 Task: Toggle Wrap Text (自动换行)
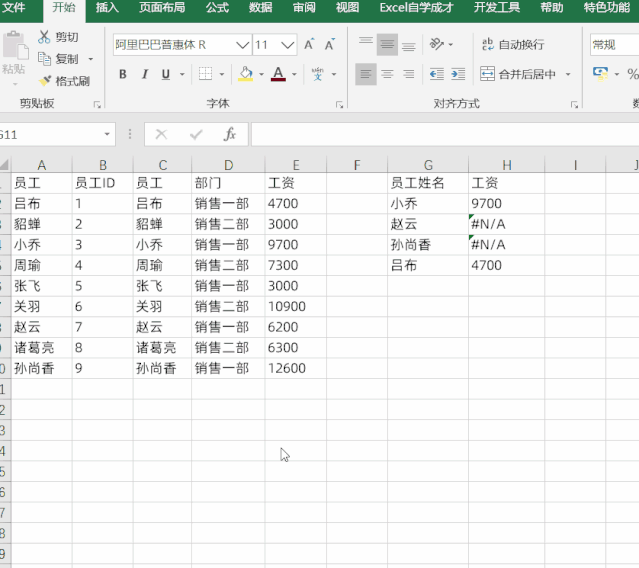pos(512,45)
